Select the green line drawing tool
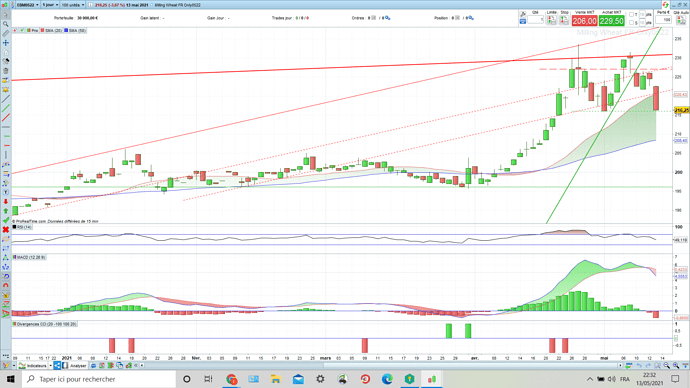The width and height of the screenshot is (690, 388). (6, 108)
